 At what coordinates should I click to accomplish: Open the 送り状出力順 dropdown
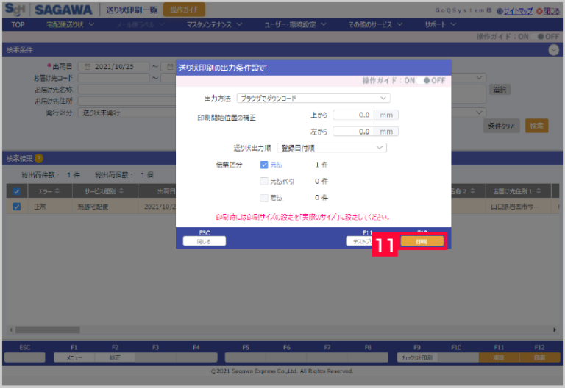pos(331,148)
